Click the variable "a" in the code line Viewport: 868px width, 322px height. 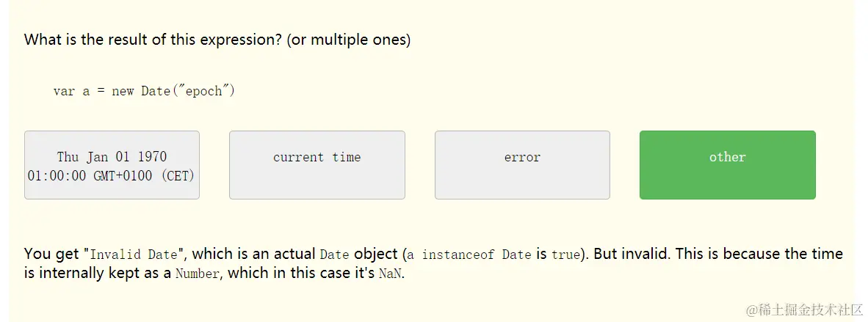point(86,92)
